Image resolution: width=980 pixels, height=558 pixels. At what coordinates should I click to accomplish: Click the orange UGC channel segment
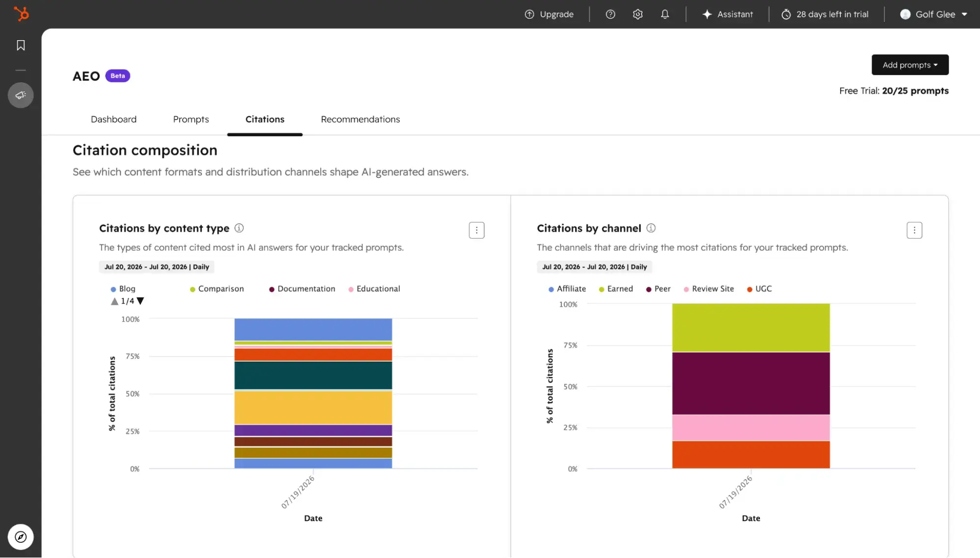751,455
